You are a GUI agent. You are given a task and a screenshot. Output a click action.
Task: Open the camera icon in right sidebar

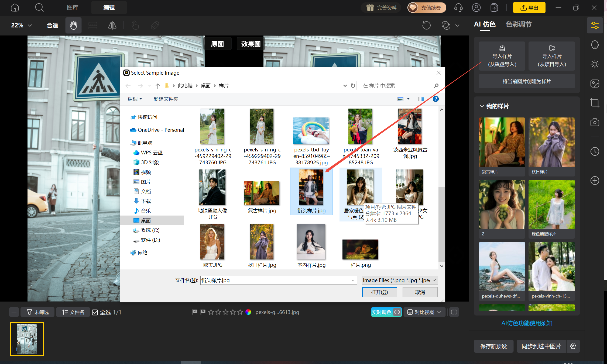pyautogui.click(x=595, y=122)
